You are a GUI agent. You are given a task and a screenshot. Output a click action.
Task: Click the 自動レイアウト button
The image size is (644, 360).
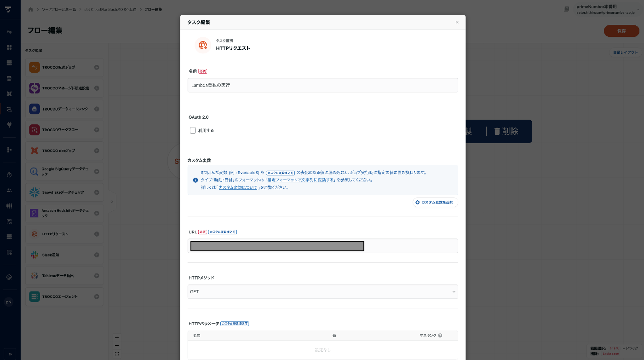pyautogui.click(x=626, y=52)
